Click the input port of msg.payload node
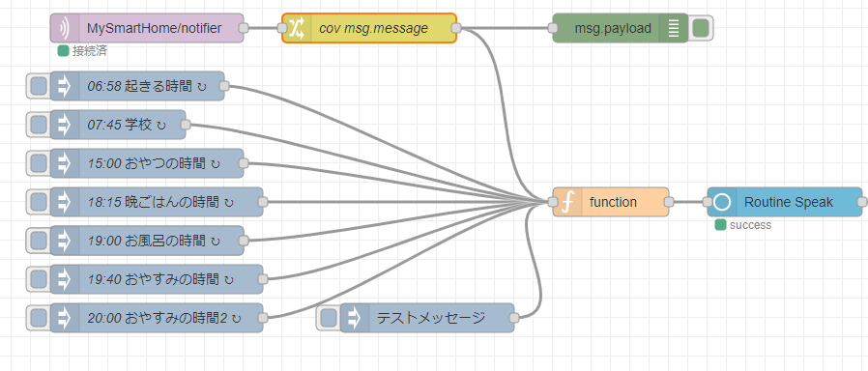This screenshot has width=868, height=371. coord(553,28)
